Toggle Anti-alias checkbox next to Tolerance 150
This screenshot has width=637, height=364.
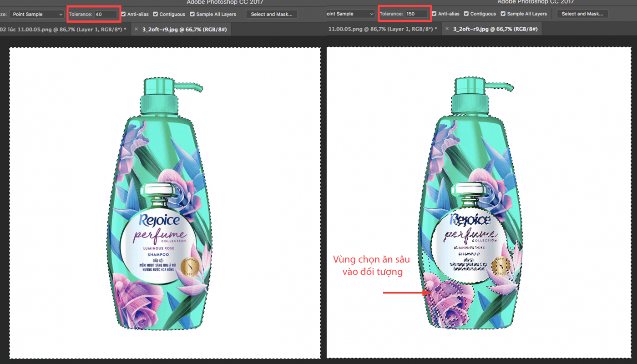(x=434, y=14)
